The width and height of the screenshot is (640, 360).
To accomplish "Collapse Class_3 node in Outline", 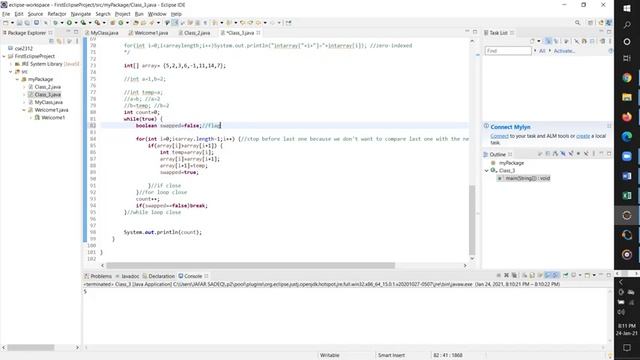I will coord(487,171).
